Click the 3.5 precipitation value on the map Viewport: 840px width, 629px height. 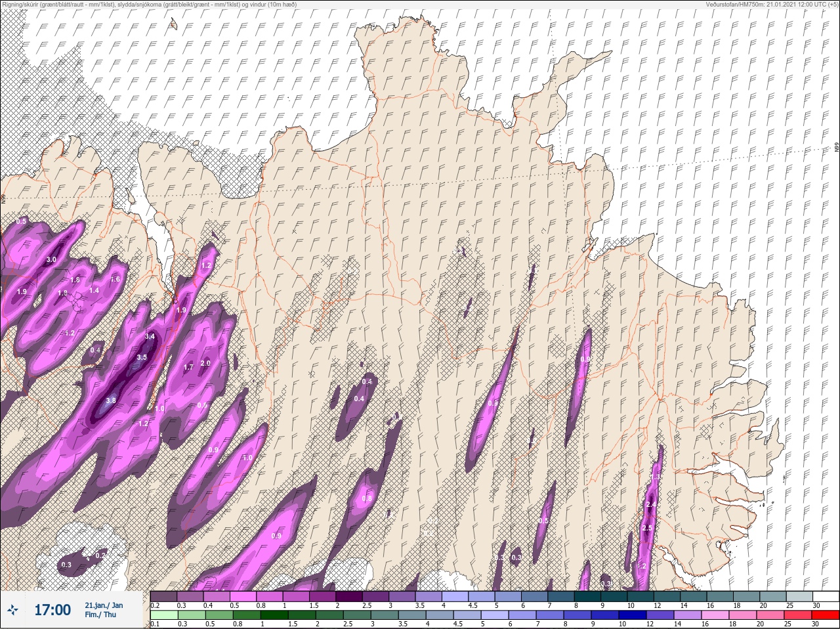click(142, 358)
